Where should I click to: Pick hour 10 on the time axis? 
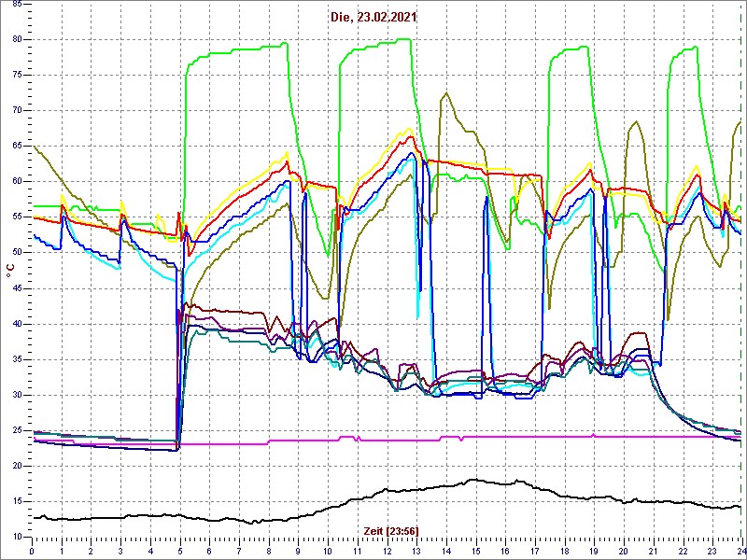[x=328, y=551]
